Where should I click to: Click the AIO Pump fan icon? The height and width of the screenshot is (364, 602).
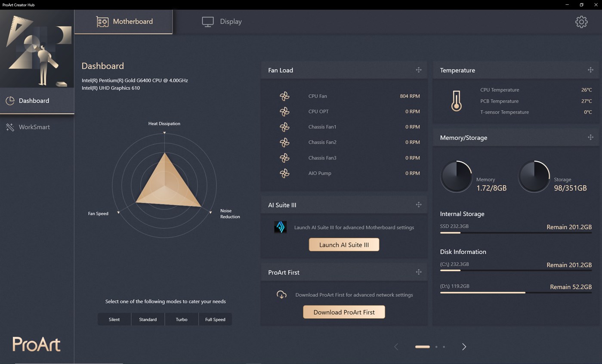284,173
